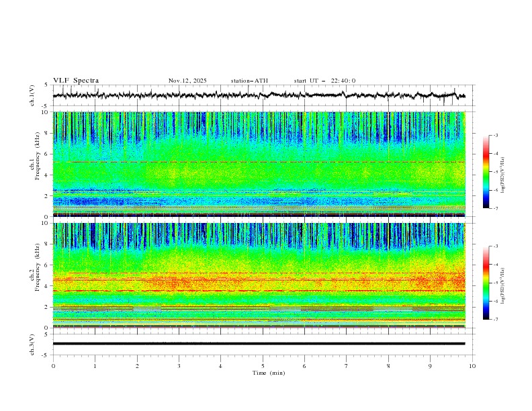
Task: Click the ch.1 spectrogram panel
Action: tap(259, 164)
